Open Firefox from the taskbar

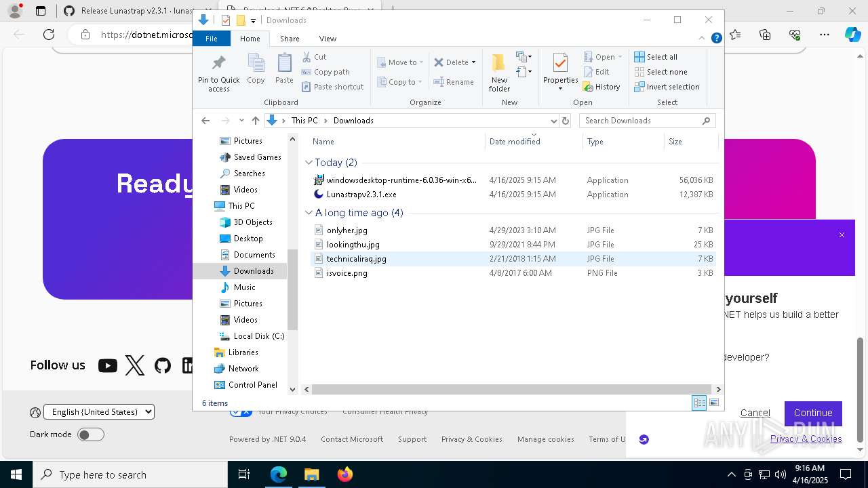coord(344,474)
